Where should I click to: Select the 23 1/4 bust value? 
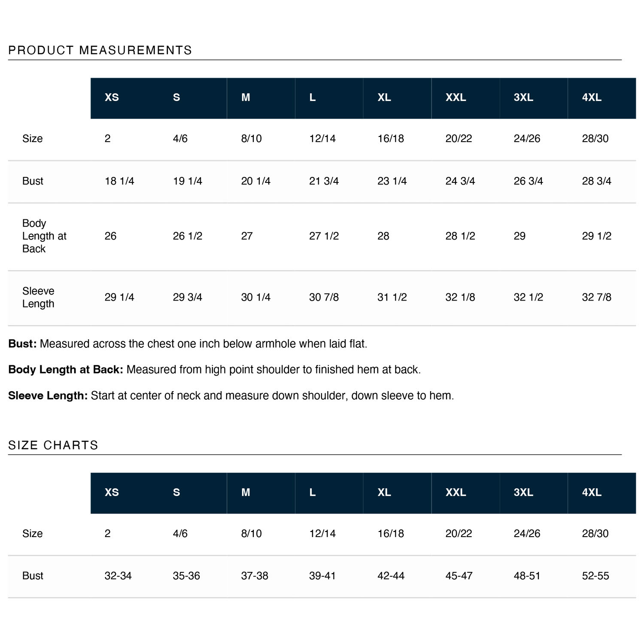(392, 181)
